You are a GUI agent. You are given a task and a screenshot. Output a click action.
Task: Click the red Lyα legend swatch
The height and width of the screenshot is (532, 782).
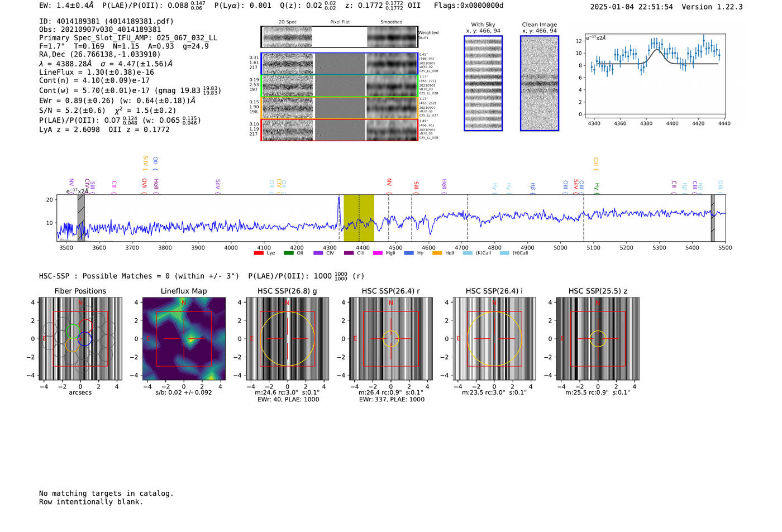pyautogui.click(x=258, y=253)
